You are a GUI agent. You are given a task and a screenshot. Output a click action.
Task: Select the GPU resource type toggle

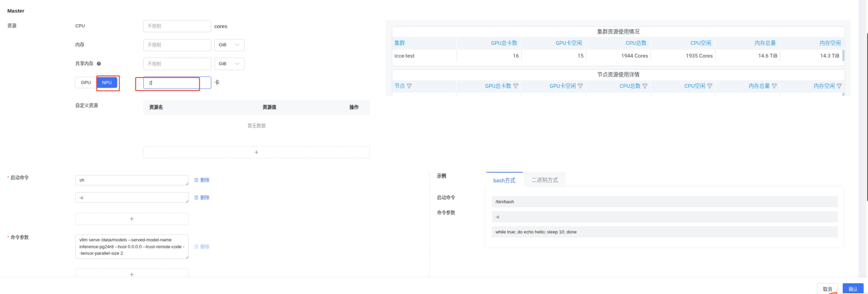point(86,83)
